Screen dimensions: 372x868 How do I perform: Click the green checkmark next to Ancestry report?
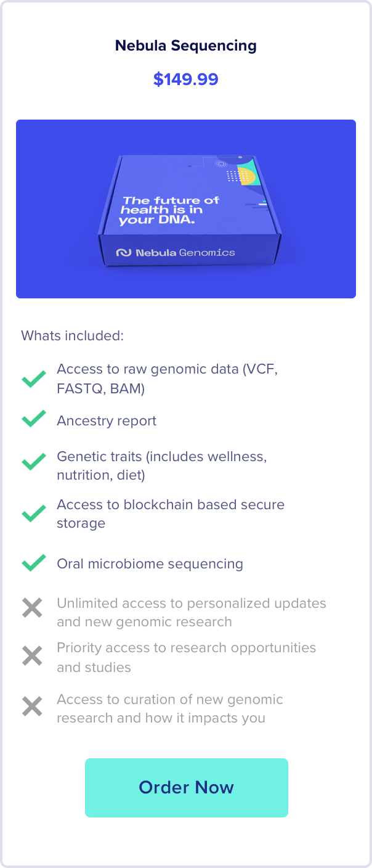(x=33, y=419)
